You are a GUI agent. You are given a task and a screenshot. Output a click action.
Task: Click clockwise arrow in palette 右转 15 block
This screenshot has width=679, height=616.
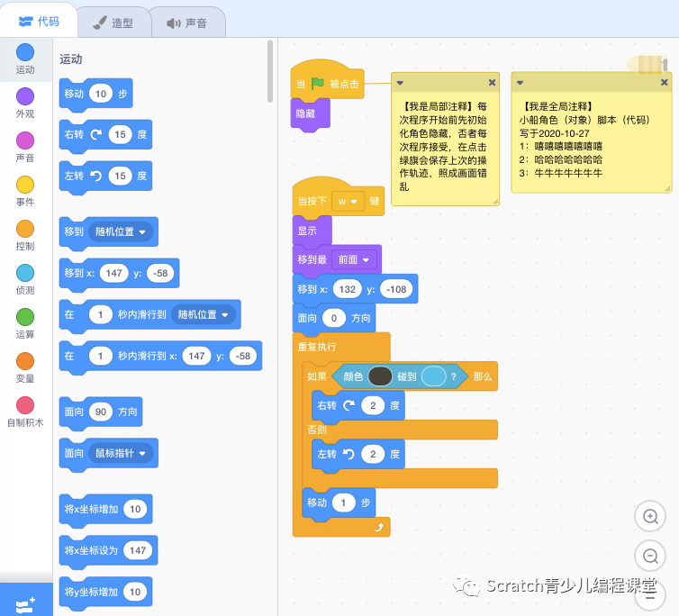96,135
